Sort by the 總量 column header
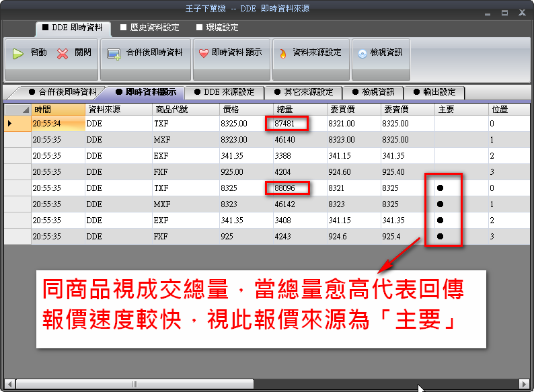534x392 pixels. tap(301, 110)
